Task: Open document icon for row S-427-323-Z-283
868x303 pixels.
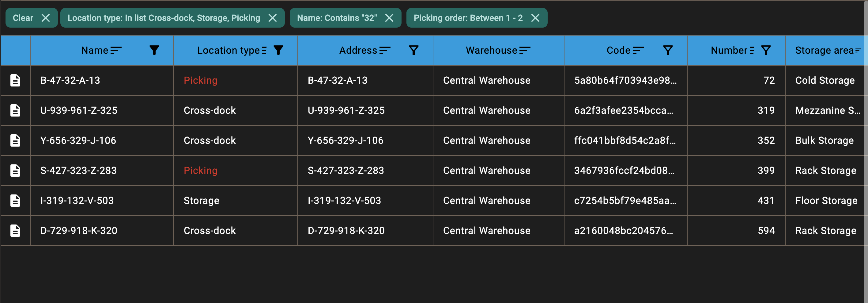Action: tap(15, 171)
